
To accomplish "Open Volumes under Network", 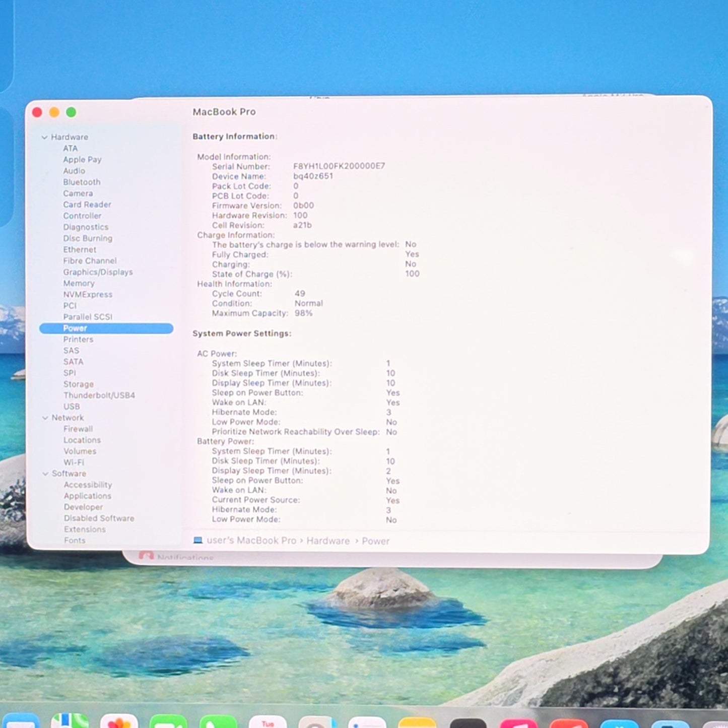I will [x=80, y=451].
